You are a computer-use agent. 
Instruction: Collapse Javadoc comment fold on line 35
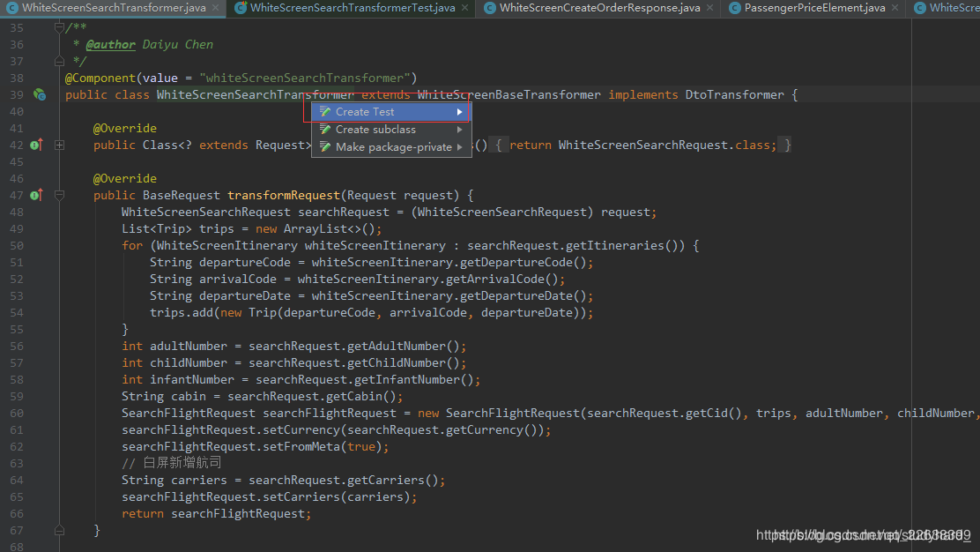click(59, 27)
